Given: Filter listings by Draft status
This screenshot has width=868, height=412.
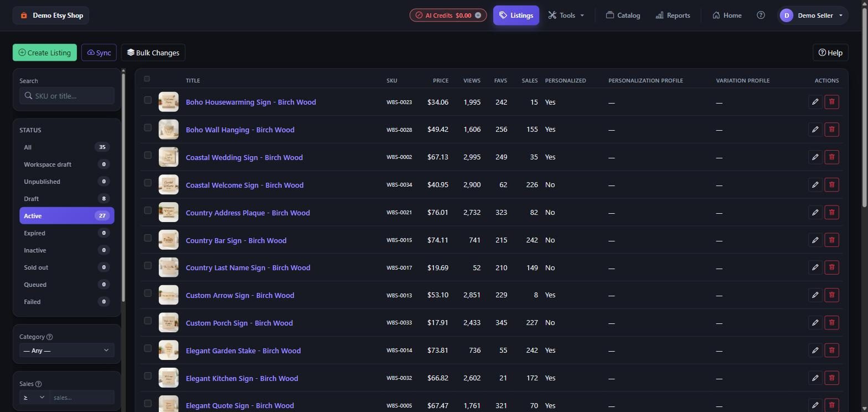Looking at the screenshot, I should pyautogui.click(x=66, y=199).
